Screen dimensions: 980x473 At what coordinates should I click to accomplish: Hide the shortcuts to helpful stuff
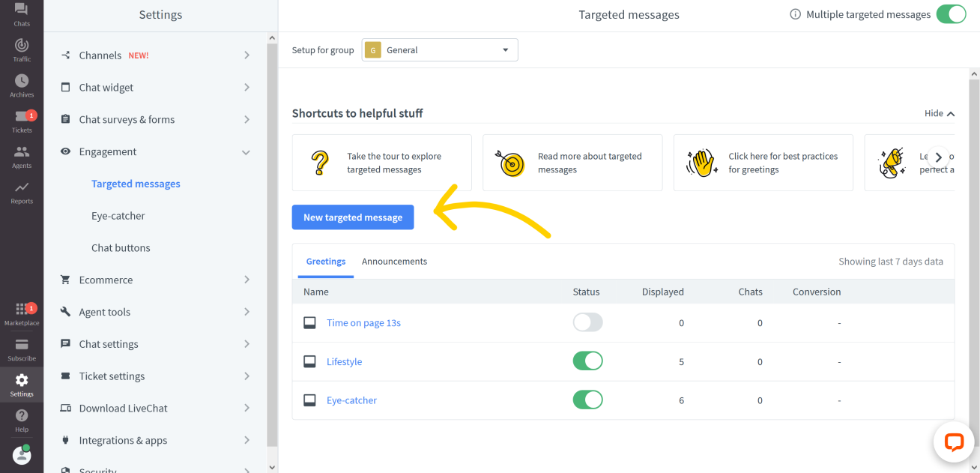point(940,113)
